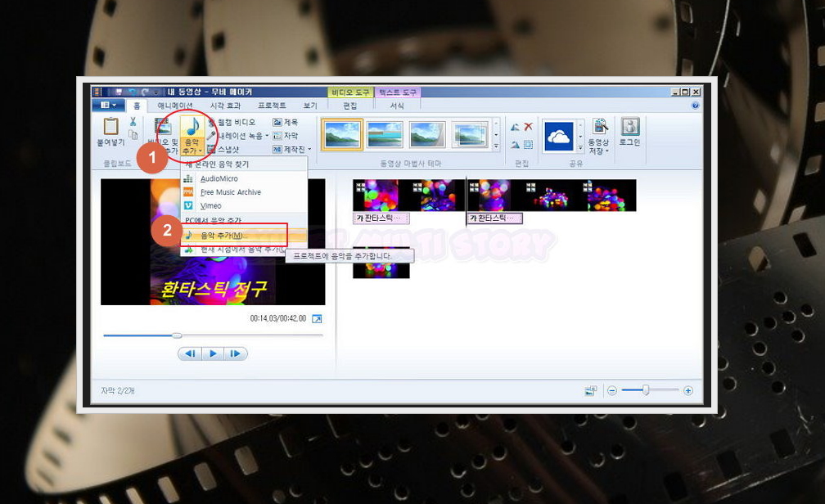This screenshot has height=504, width=825.
Task: Click the 자막 2/2개 status text
Action: click(118, 390)
